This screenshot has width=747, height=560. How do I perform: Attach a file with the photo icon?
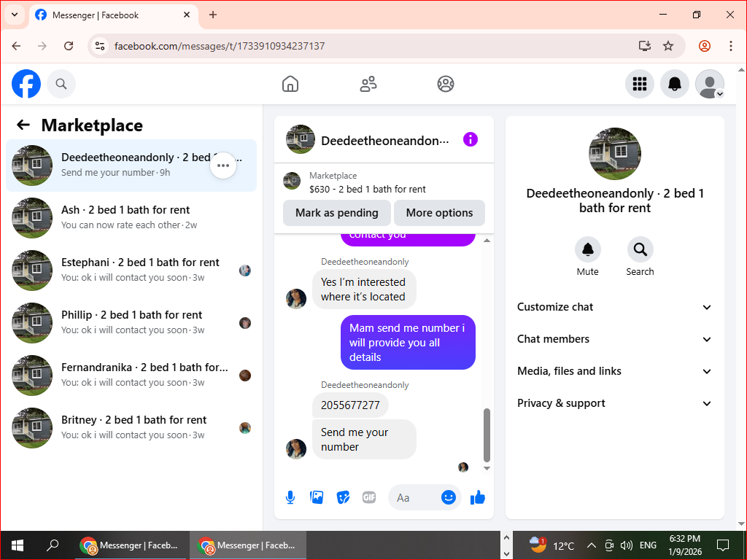pos(317,497)
